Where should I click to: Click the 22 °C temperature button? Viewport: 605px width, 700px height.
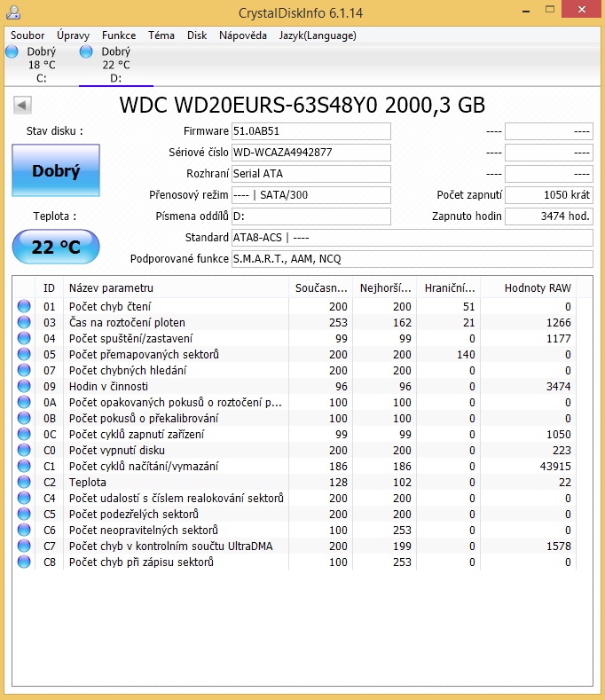coord(56,247)
